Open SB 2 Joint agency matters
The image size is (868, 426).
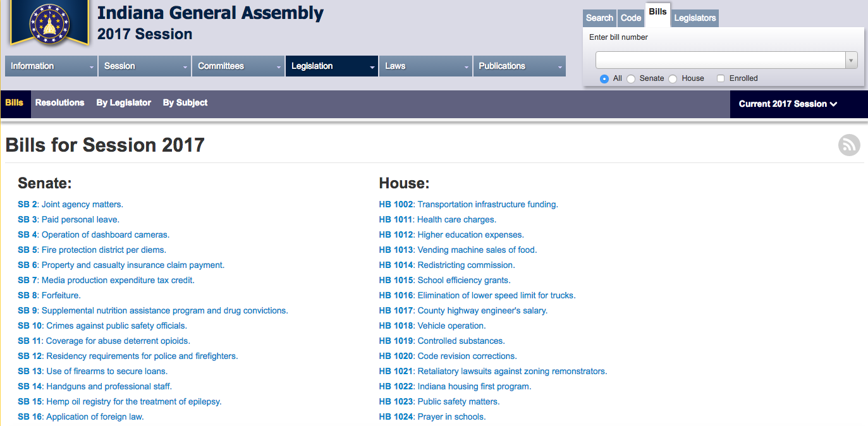70,205
